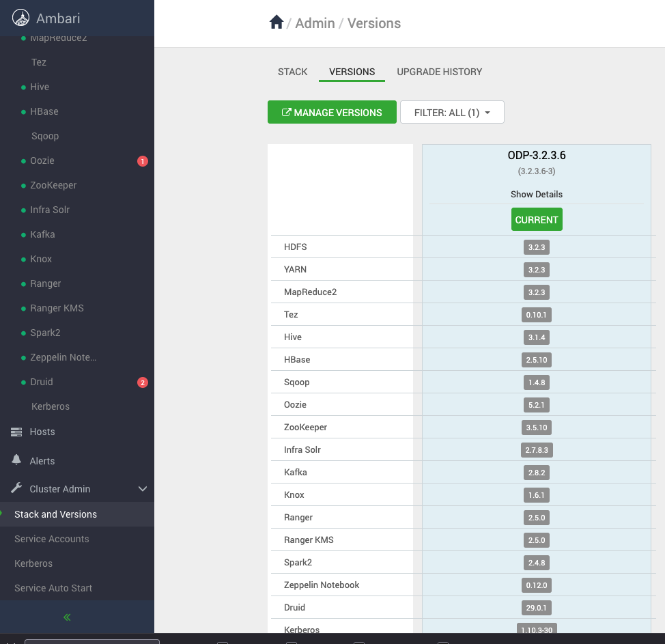This screenshot has width=665, height=644.
Task: Open Ranger KMS service in sidebar
Action: tap(57, 309)
